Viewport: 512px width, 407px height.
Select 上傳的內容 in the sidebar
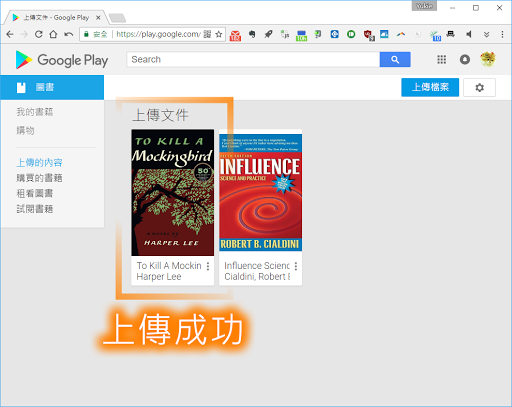39,163
